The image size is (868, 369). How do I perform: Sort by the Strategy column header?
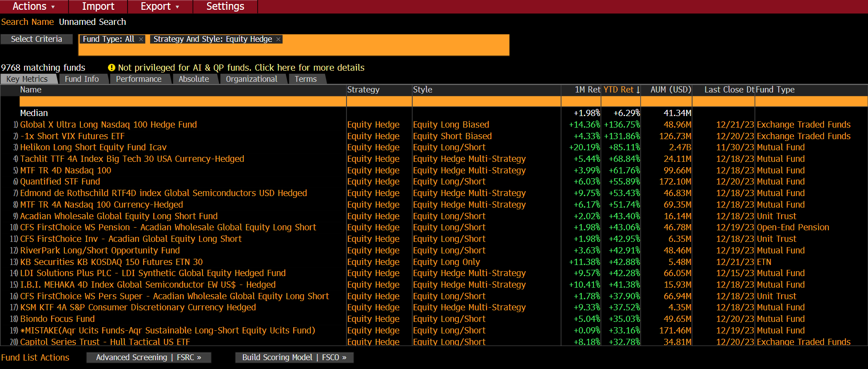click(x=363, y=90)
